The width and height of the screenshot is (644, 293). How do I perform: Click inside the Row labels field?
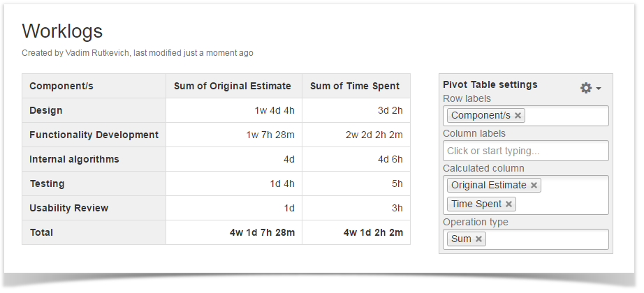point(566,116)
